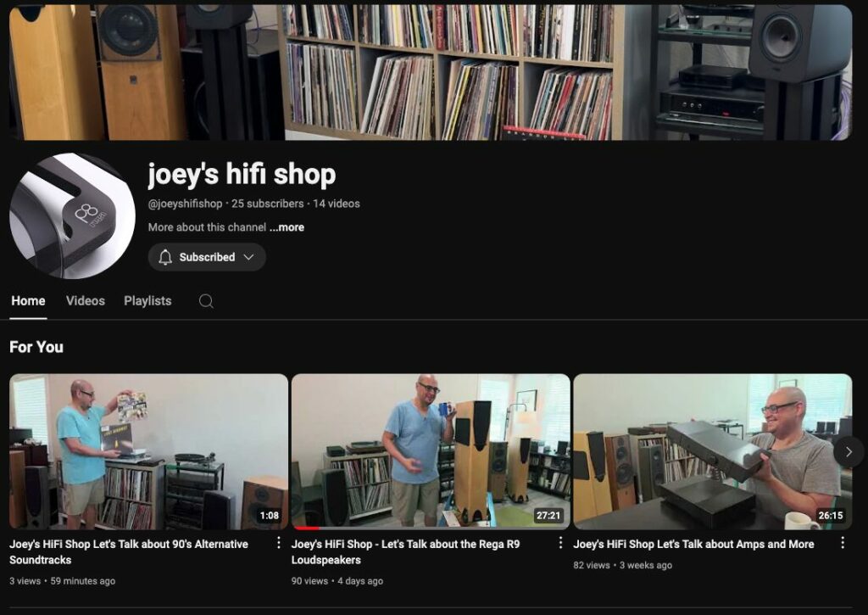
Task: Play the 90's Alternative Soundtracks video thumbnail
Action: 149,451
